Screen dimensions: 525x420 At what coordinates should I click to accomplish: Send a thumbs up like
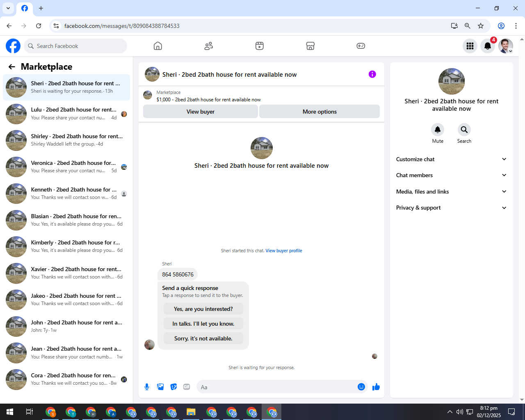376,387
